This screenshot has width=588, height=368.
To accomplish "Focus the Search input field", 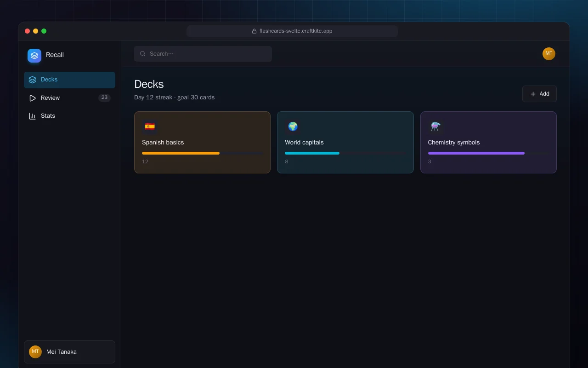I will [203, 54].
